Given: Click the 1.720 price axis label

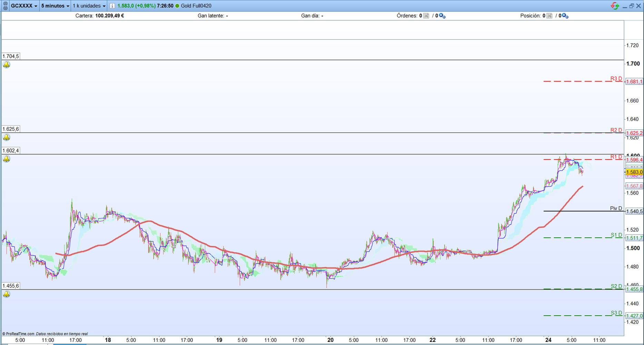Looking at the screenshot, I should 633,46.
